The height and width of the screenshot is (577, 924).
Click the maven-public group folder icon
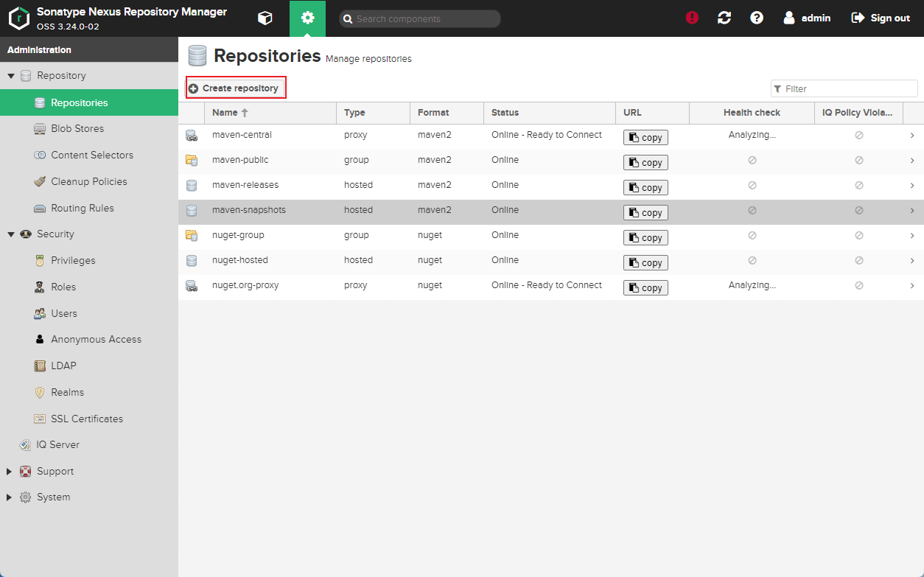coord(192,160)
